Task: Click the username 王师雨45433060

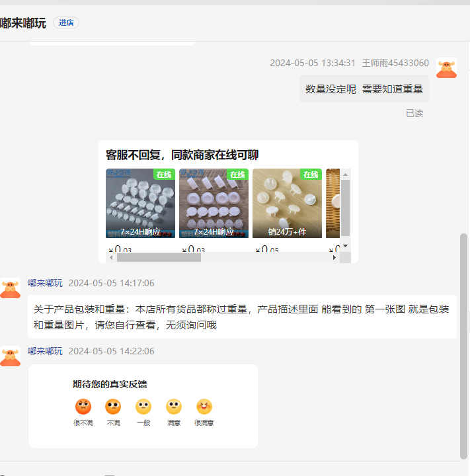Action: 395,63
